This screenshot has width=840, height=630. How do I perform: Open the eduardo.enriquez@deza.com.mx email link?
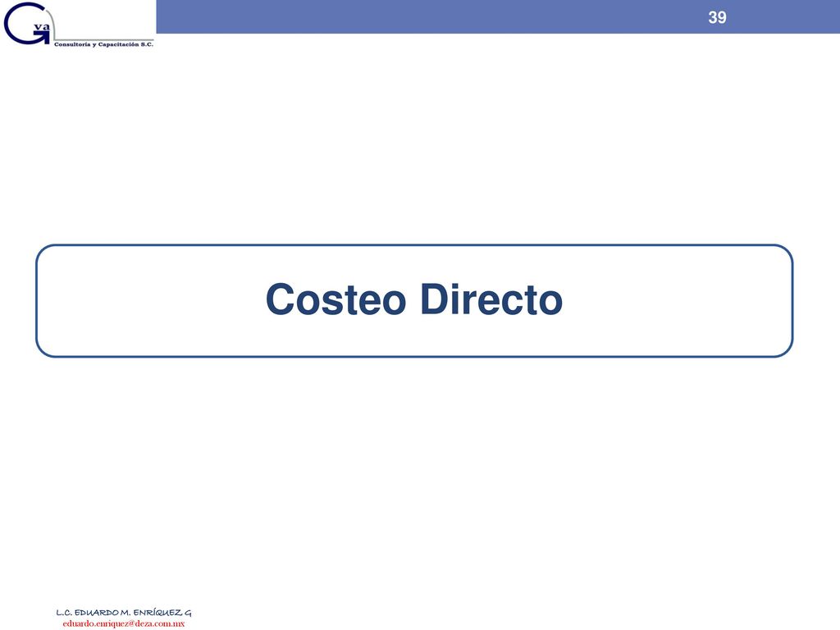pos(123,623)
